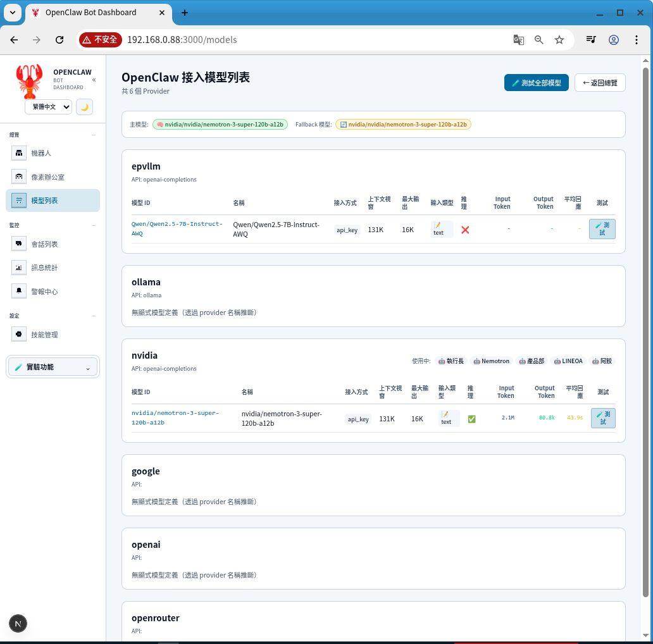
Task: Open the nvidia/nemotron-3-super-120b-a12b model ID link
Action: pos(175,418)
